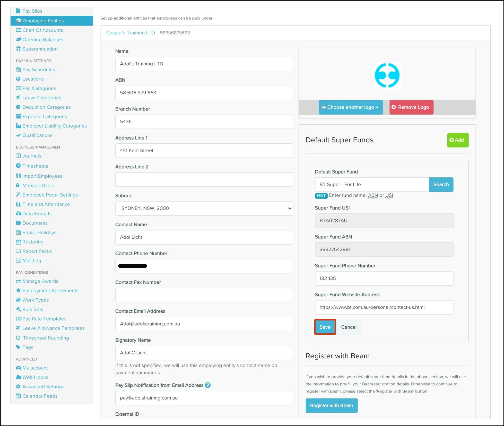Go to Chart Of Accounts in sidebar

tap(42, 30)
